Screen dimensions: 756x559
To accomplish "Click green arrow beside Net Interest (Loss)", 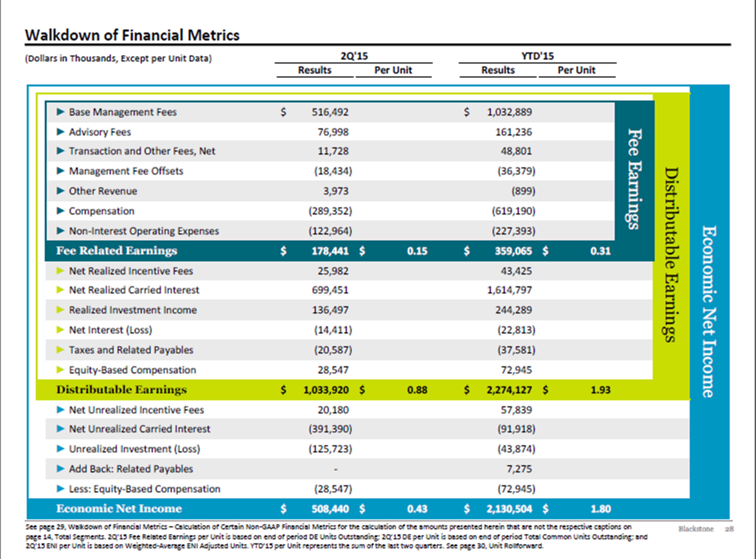I will point(61,330).
